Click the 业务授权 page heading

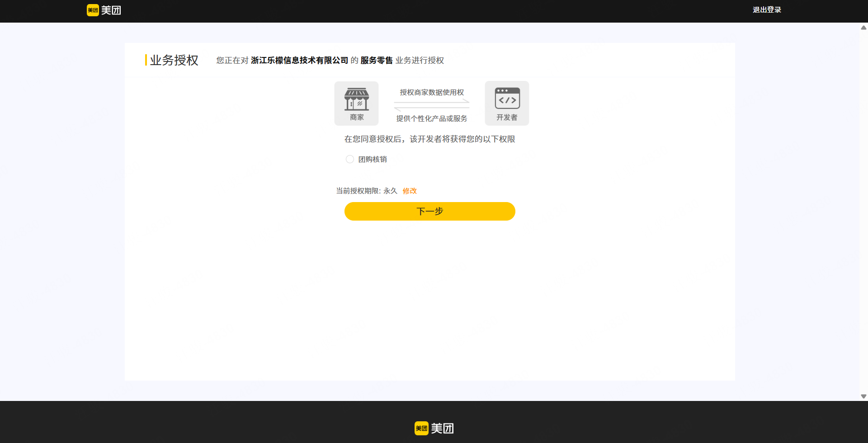coord(174,60)
